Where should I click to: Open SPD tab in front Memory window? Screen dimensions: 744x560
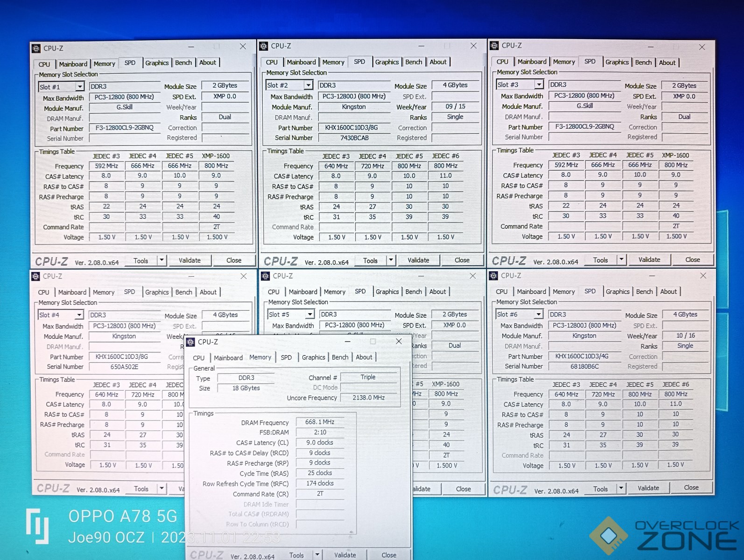[286, 357]
